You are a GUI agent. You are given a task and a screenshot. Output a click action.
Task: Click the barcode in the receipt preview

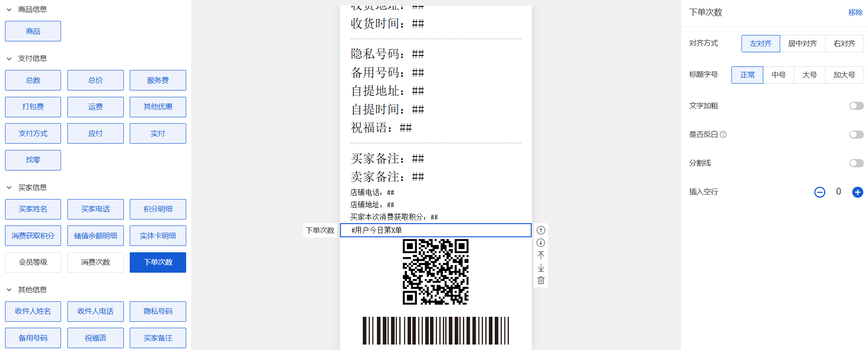tap(436, 330)
